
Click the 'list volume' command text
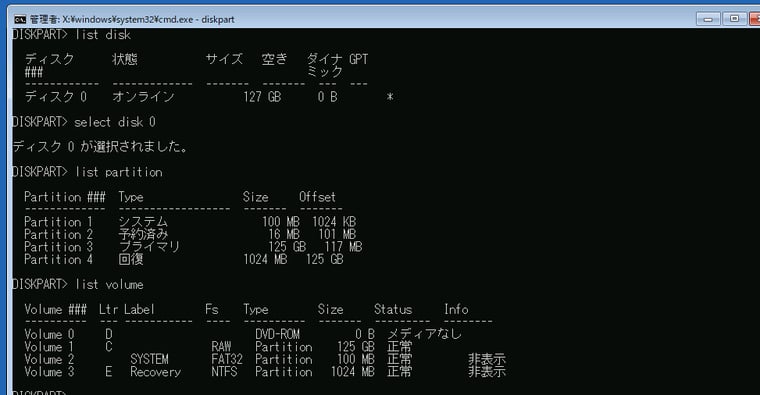click(109, 284)
